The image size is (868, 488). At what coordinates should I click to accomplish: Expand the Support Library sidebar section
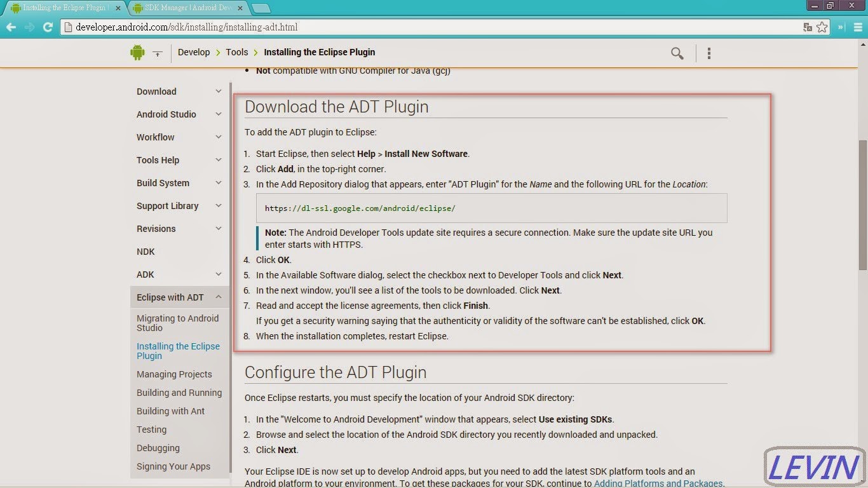pos(219,206)
